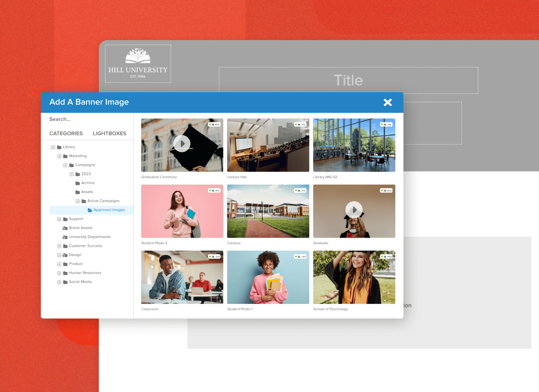This screenshot has width=539, height=392.
Task: Select the Support folder icon
Action: [x=65, y=219]
